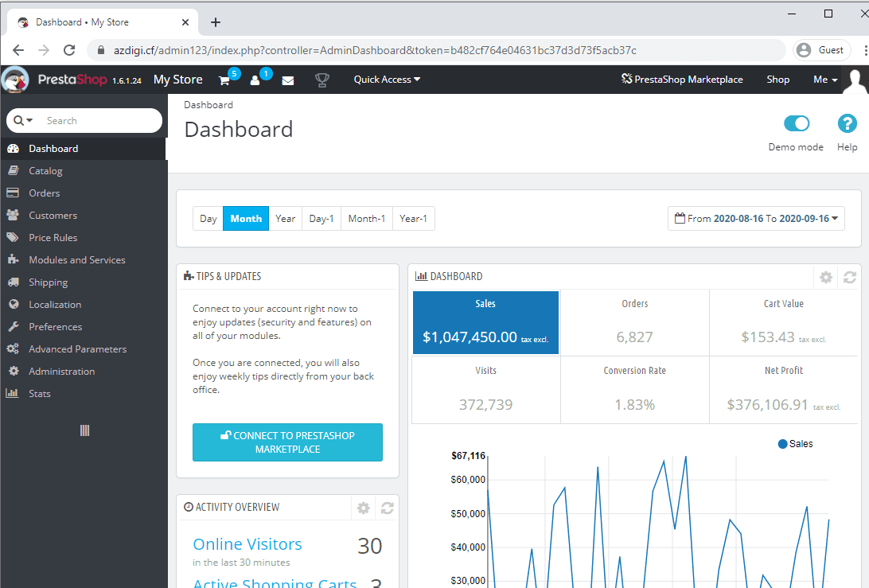Toggle the Demo mode switch
The image size is (869, 588).
point(796,123)
